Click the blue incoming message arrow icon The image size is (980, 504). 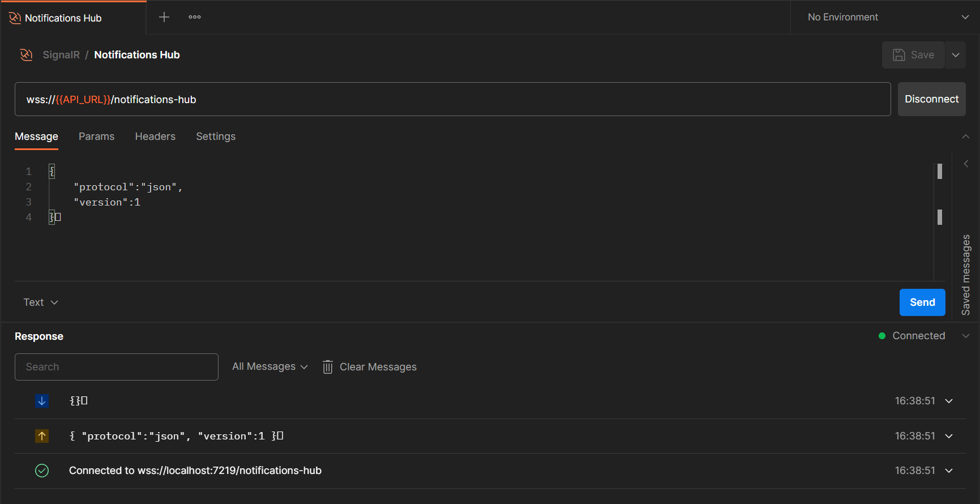pyautogui.click(x=42, y=401)
